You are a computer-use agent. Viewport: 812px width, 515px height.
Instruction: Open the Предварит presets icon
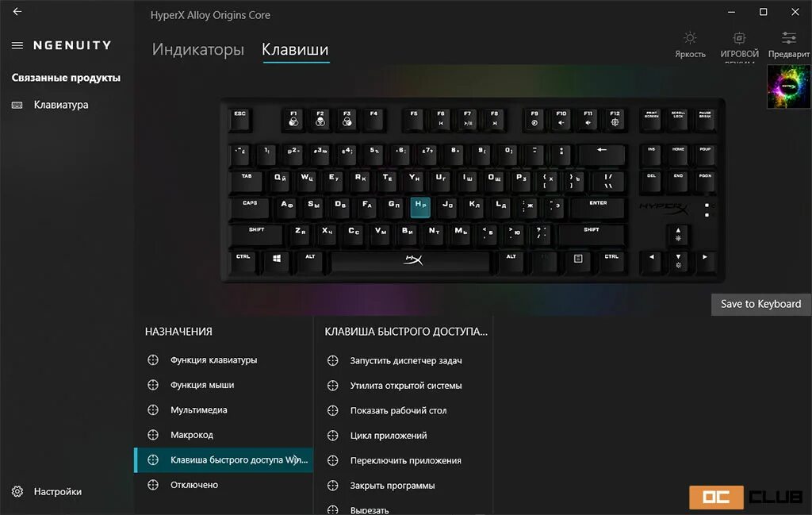[789, 44]
